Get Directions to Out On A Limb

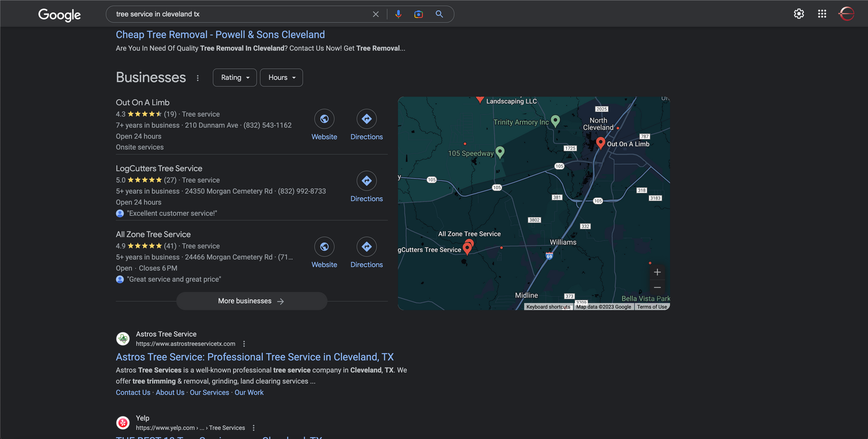367,119
